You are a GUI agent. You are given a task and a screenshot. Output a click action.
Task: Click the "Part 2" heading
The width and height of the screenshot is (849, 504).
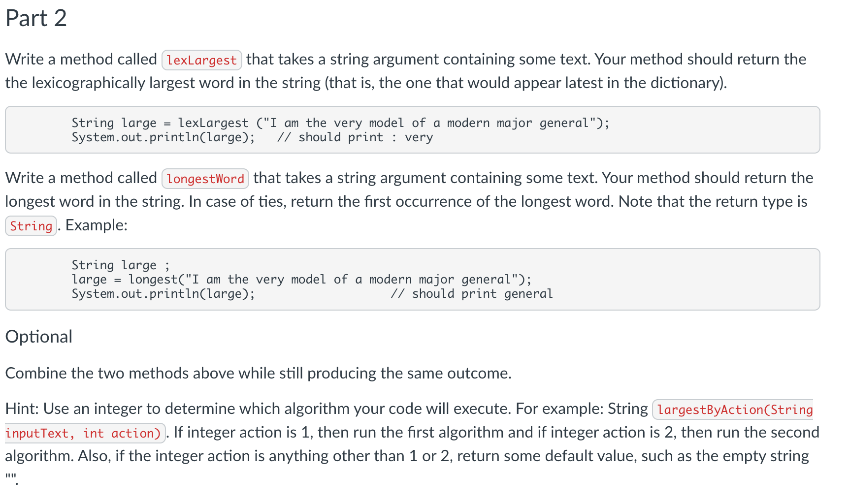(x=36, y=18)
